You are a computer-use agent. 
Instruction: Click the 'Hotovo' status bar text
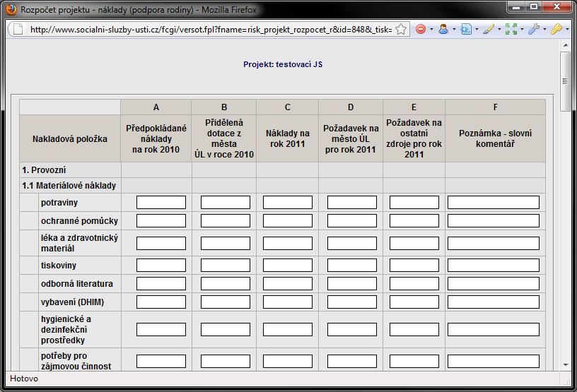coord(24,379)
